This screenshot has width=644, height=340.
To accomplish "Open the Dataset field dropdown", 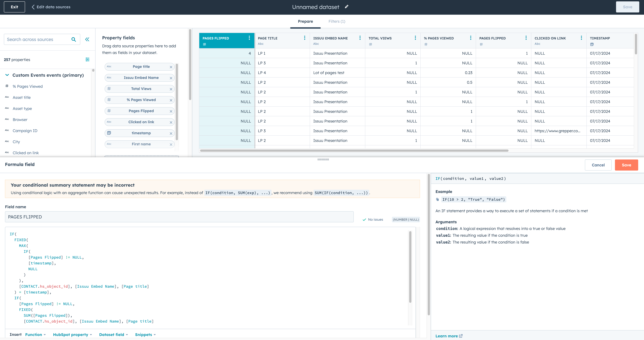I will [113, 334].
